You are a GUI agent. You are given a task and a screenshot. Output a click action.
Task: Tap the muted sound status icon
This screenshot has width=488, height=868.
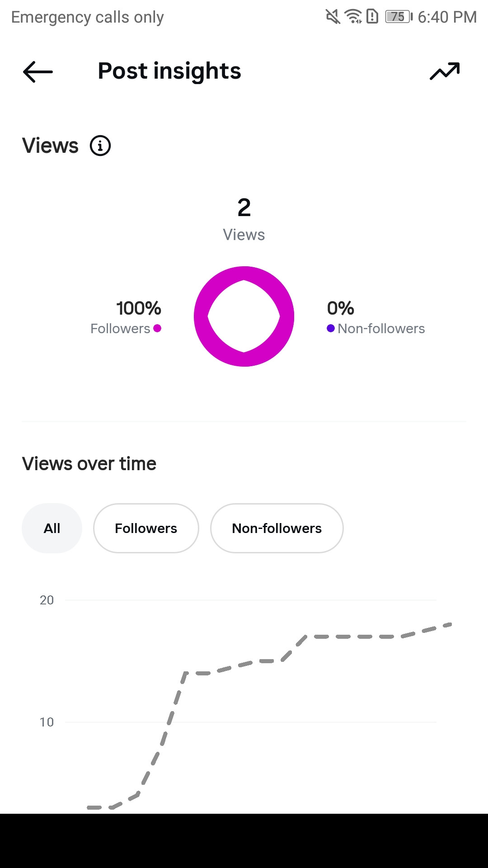(333, 17)
